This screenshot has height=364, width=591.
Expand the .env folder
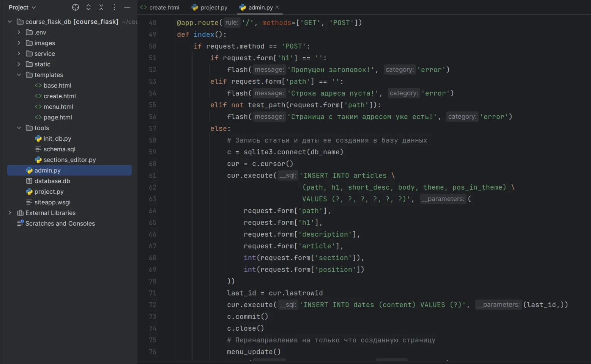click(19, 32)
